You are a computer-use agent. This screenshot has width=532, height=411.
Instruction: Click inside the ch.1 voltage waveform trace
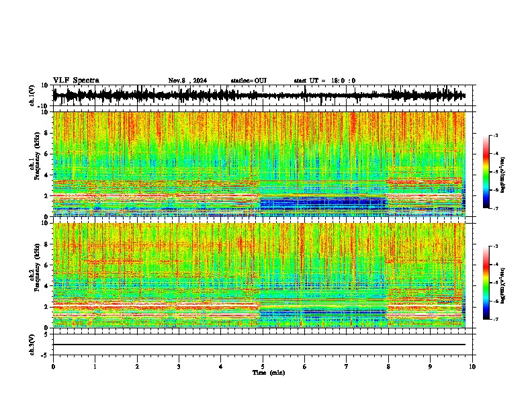point(259,95)
